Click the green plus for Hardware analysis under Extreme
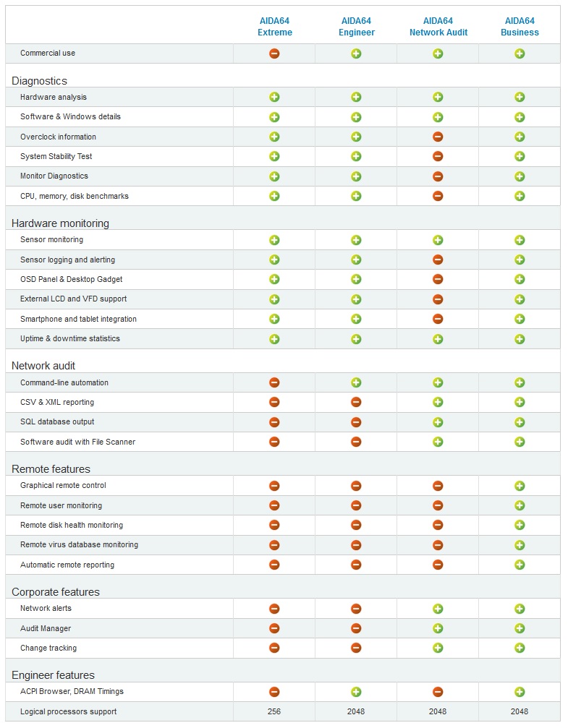 pyautogui.click(x=274, y=97)
